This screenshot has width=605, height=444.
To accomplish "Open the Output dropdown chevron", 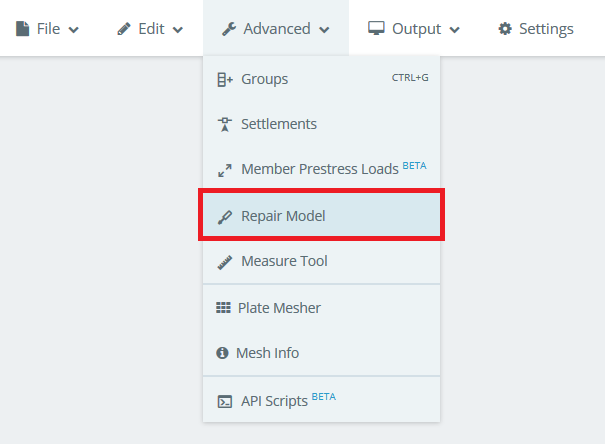I will click(455, 30).
